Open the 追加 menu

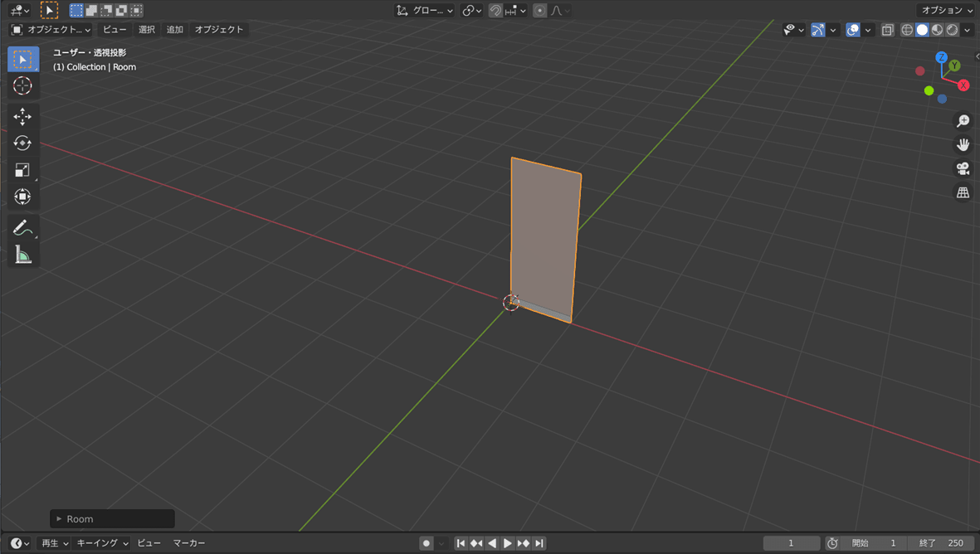175,29
